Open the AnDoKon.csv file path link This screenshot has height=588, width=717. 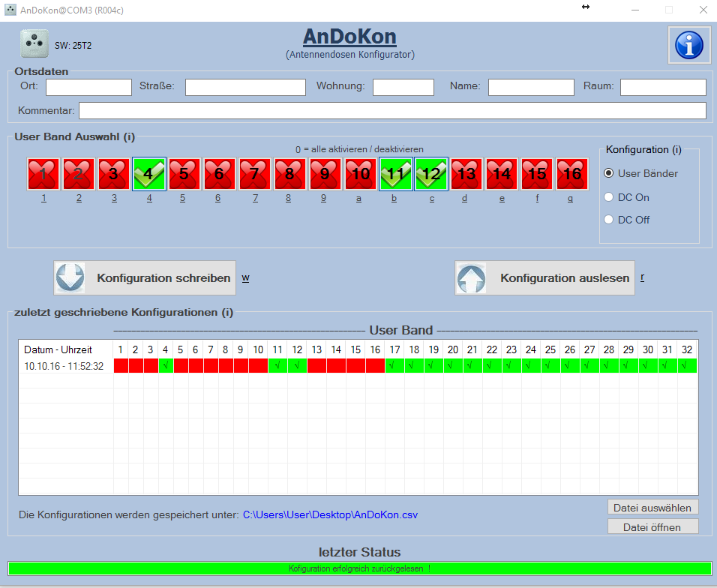pyautogui.click(x=330, y=515)
